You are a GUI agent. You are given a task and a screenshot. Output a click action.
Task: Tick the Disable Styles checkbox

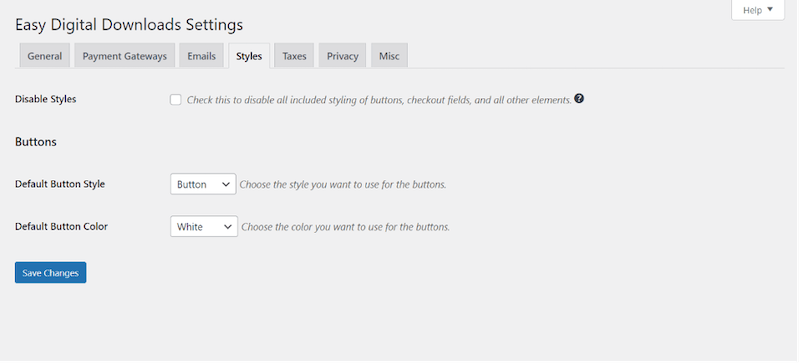pyautogui.click(x=176, y=100)
